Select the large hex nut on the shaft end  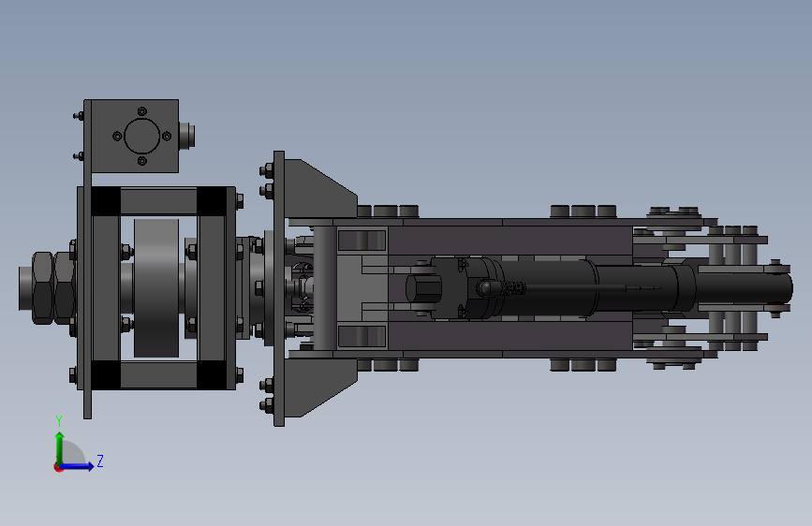click(43, 288)
